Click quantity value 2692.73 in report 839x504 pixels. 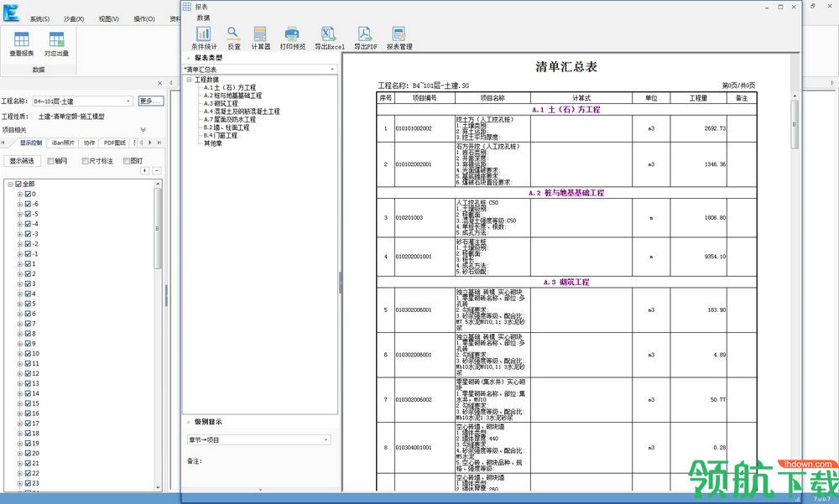point(715,128)
